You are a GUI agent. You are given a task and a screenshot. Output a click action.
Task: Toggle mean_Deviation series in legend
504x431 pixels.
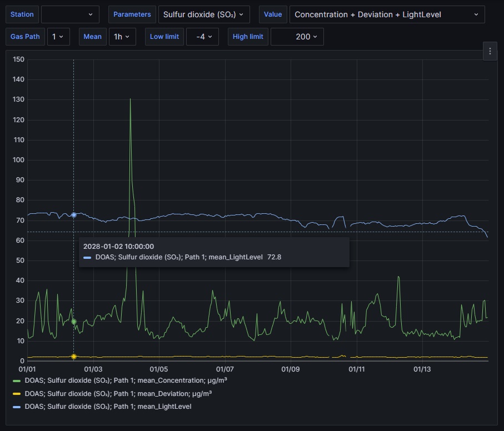pyautogui.click(x=118, y=393)
